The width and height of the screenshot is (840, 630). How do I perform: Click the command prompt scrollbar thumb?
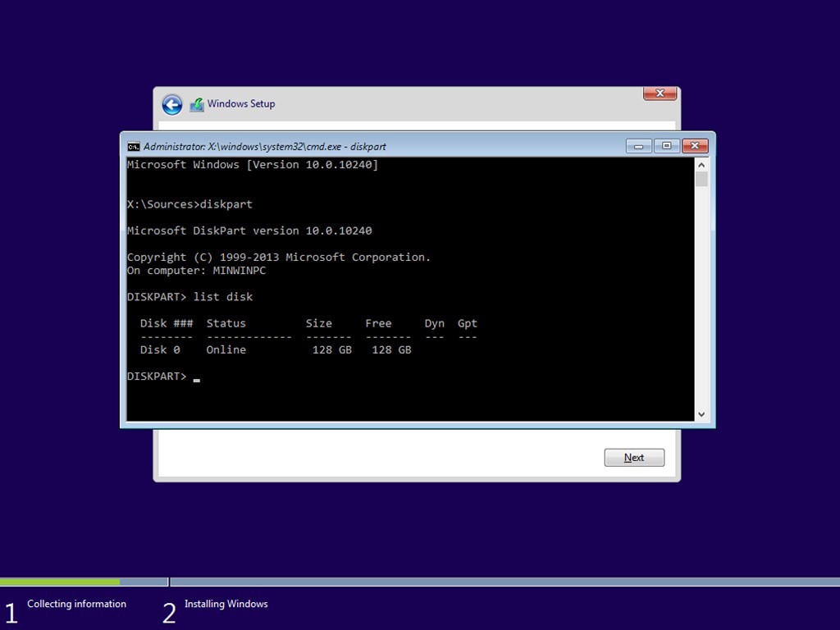point(701,179)
